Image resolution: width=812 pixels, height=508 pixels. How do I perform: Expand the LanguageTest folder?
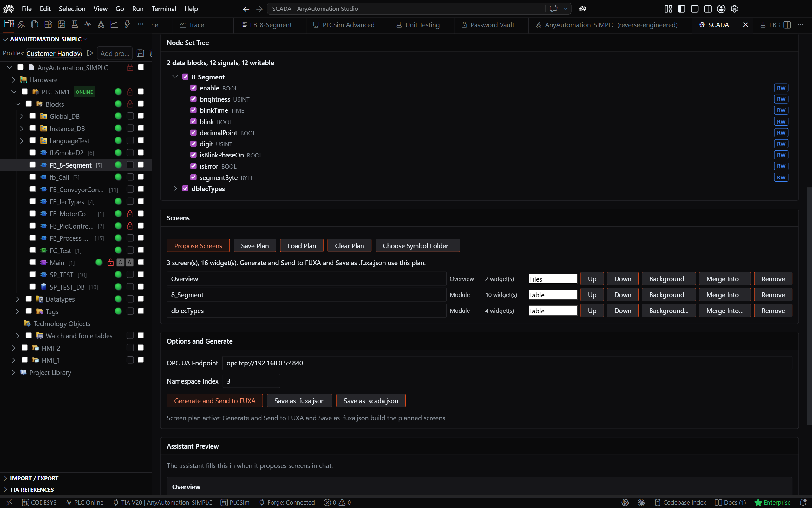(x=22, y=140)
